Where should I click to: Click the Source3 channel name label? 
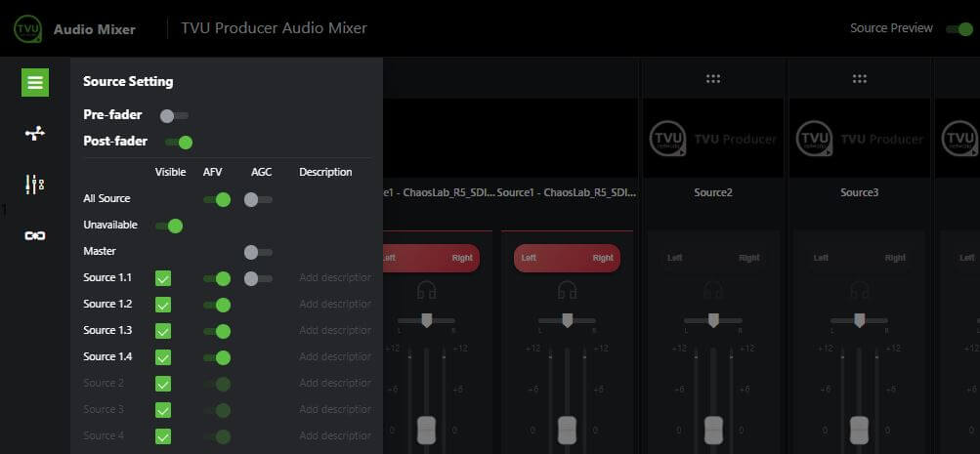860,193
